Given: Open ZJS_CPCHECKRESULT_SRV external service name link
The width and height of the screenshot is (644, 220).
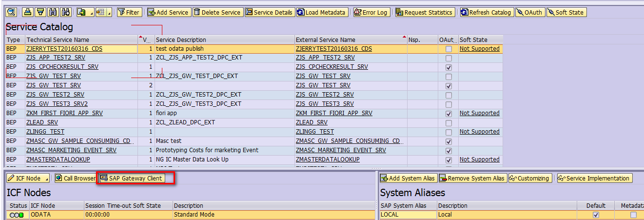Looking at the screenshot, I should click(332, 67).
